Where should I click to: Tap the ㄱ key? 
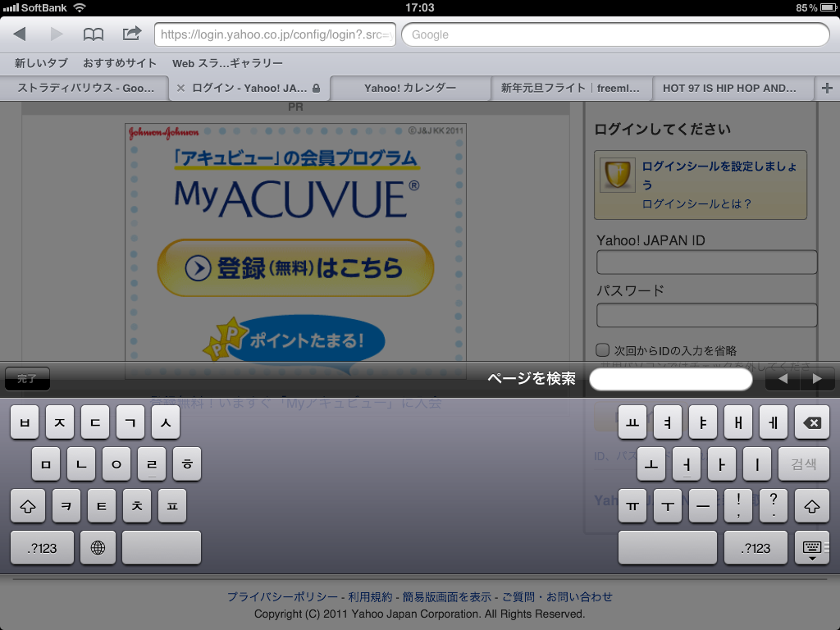coord(130,422)
